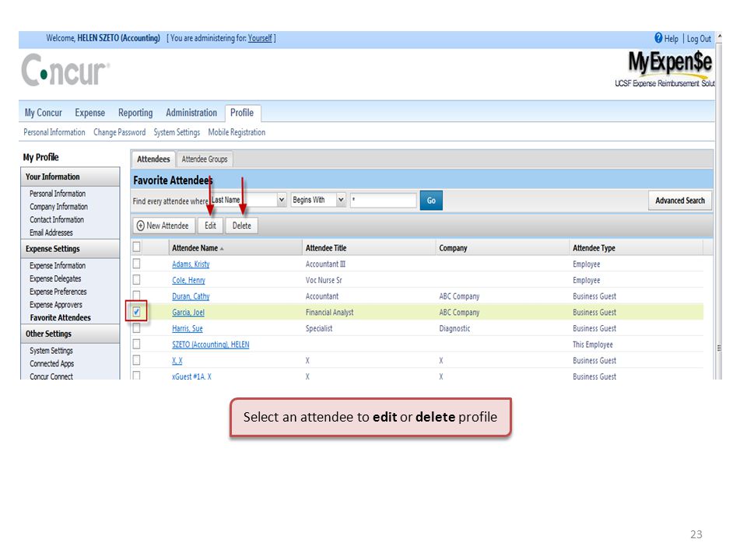Image resolution: width=747 pixels, height=560 pixels.
Task: Click the Concur logo
Action: (x=65, y=71)
